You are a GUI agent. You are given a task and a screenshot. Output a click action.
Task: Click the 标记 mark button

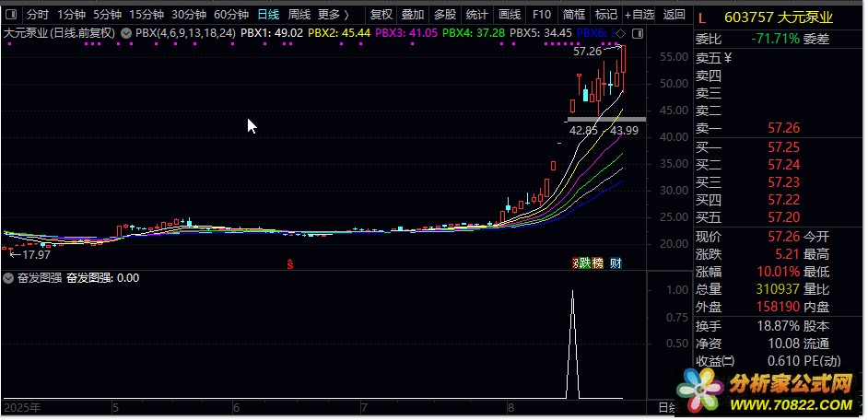pos(605,15)
